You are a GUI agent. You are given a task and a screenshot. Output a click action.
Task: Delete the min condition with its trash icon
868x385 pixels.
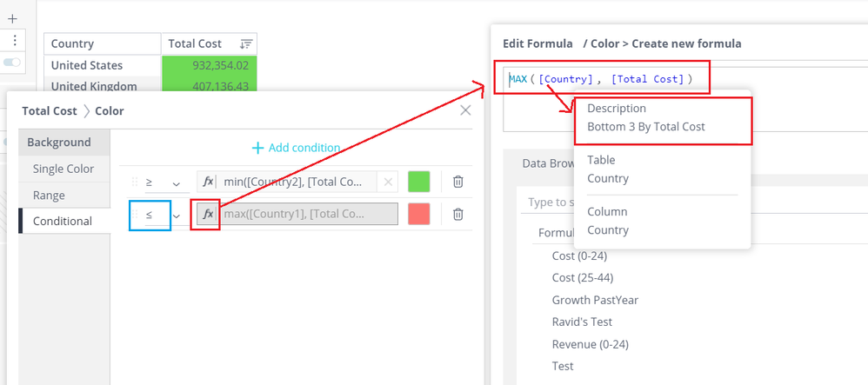pyautogui.click(x=457, y=183)
